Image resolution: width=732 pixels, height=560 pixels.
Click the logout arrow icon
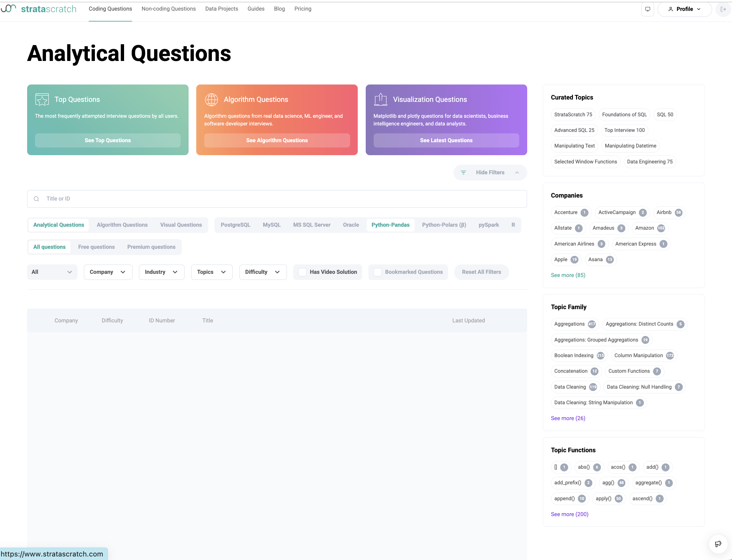point(723,9)
